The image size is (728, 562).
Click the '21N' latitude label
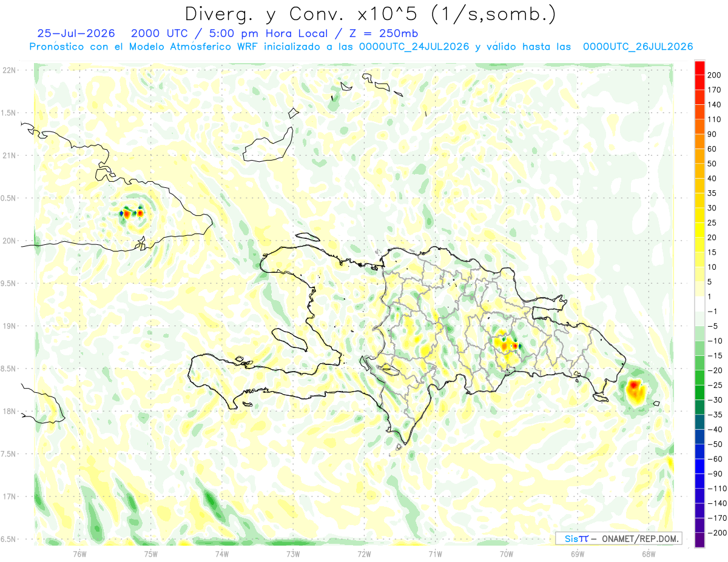coord(8,156)
